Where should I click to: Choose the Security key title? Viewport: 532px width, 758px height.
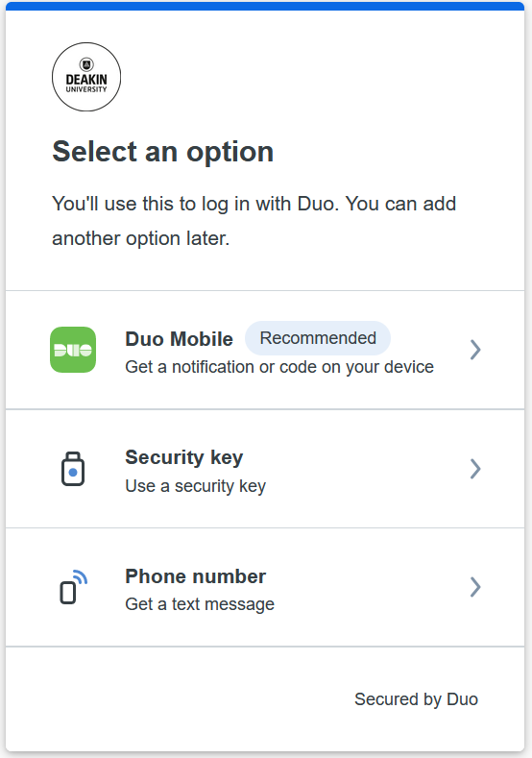point(184,457)
